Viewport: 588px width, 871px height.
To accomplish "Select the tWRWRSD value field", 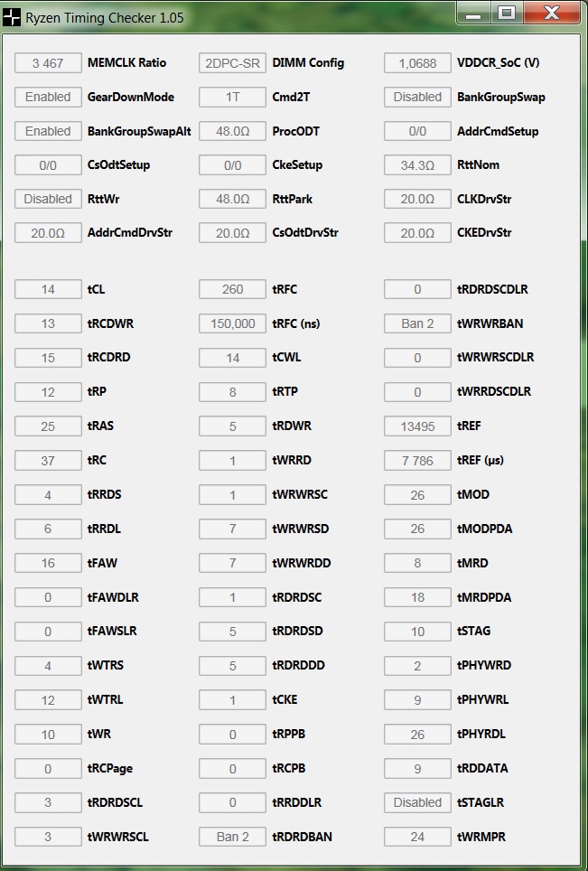I will coord(233,529).
